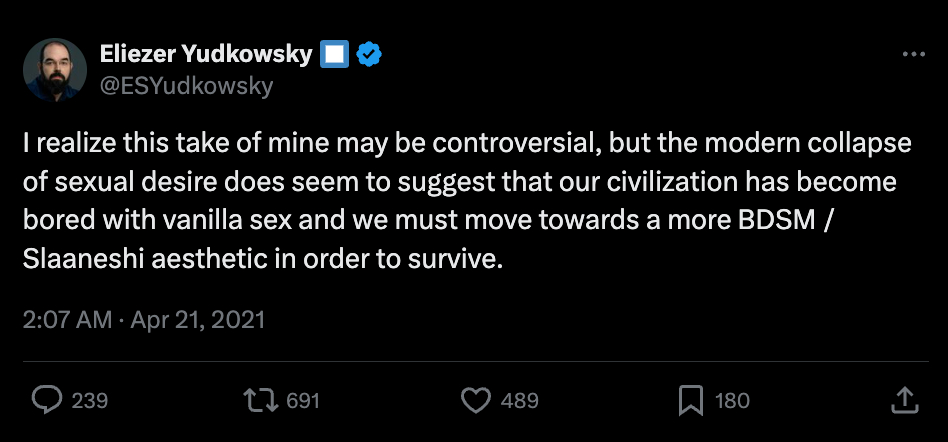Image resolution: width=948 pixels, height=442 pixels.
Task: Click the square affiliation badge beside the name
Action: click(x=333, y=55)
